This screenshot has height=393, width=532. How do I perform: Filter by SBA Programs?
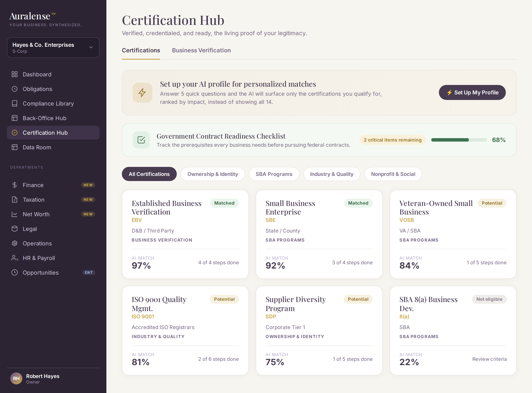[x=274, y=174]
